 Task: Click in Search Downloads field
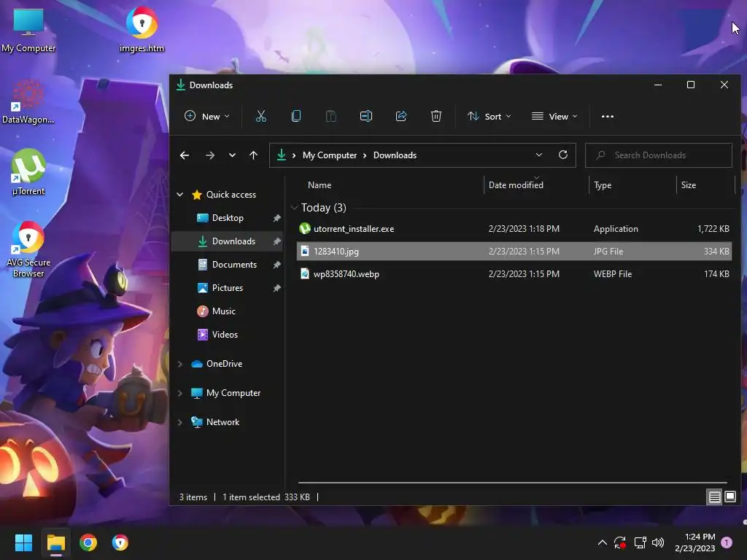[659, 155]
